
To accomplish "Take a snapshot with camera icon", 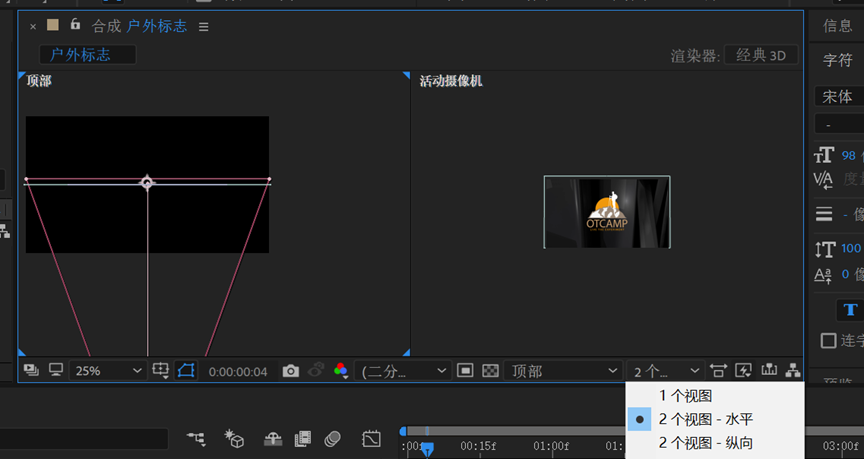I will click(290, 371).
